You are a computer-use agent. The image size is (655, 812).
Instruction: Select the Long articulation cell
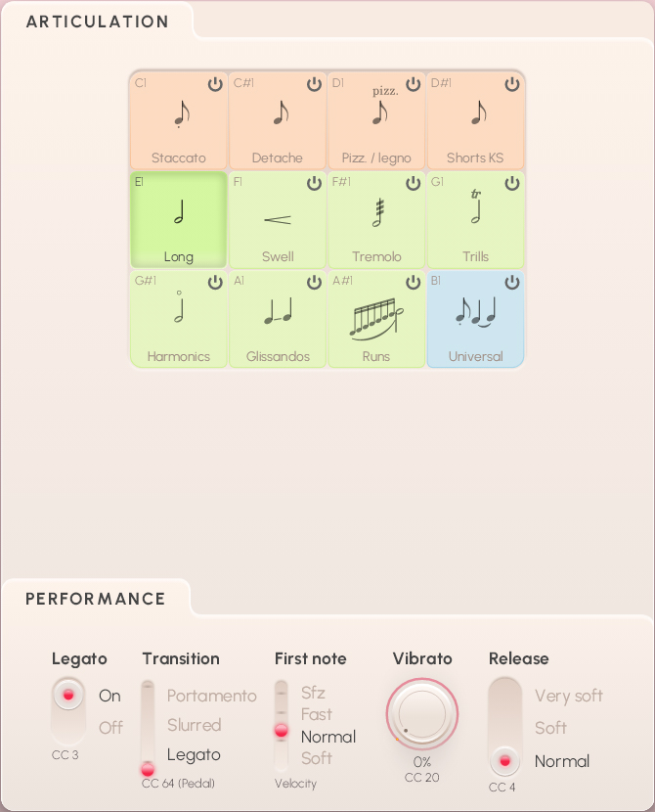[x=179, y=219]
